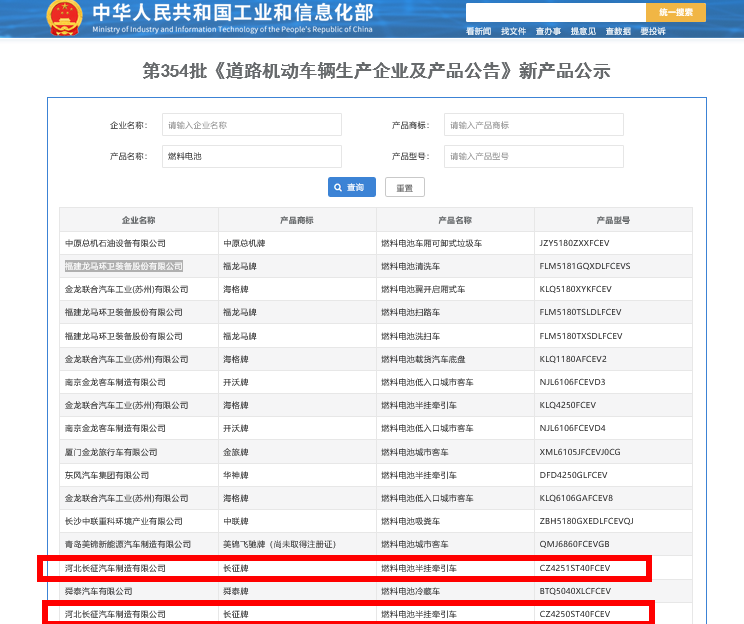Viewport: 744px width, 624px height.
Task: Click the 产品商标 input field
Action: coord(533,125)
